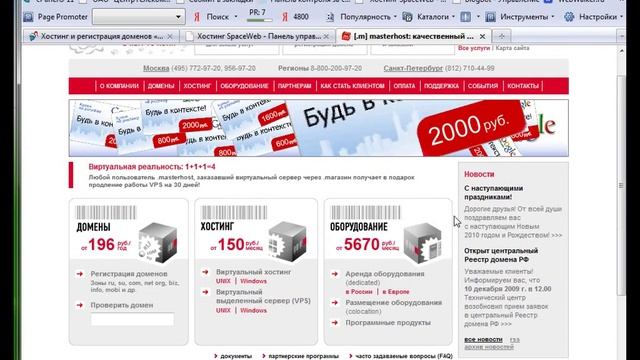Viewport: 640px width, 360px height.
Task: Click the blue panel icon before Инструменты
Action: tap(465, 17)
